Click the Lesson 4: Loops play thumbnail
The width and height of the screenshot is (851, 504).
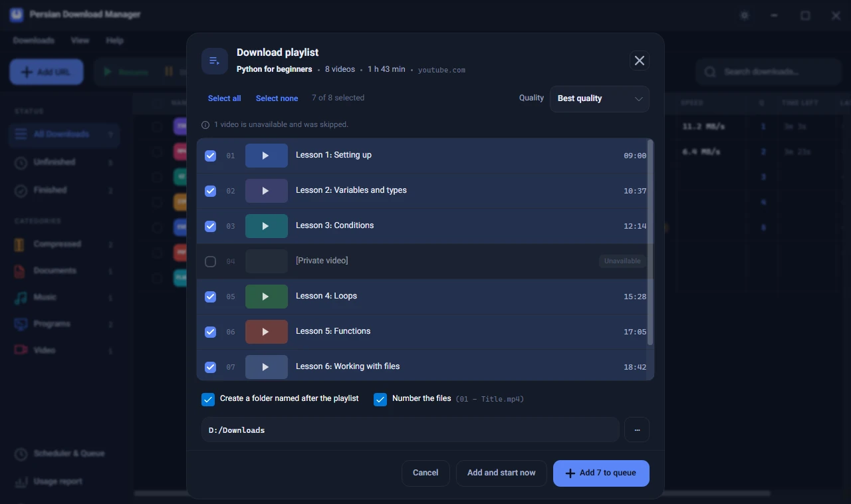pyautogui.click(x=267, y=297)
